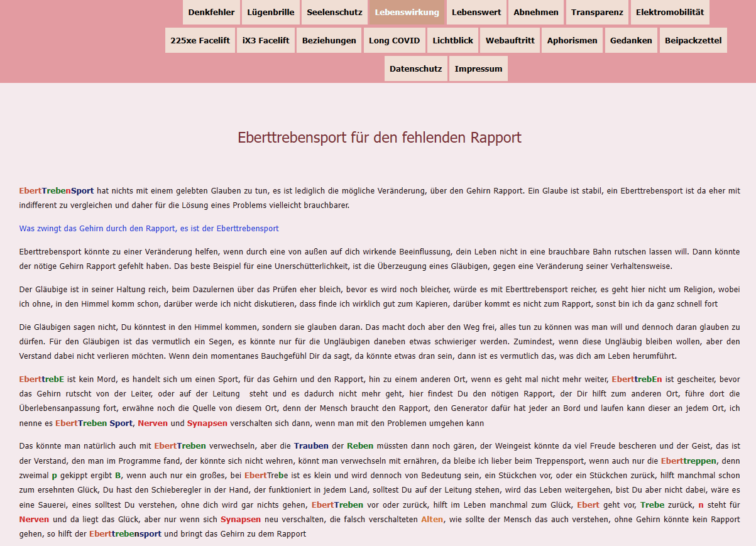The image size is (756, 546).
Task: Open the Denkfehler page
Action: (211, 12)
